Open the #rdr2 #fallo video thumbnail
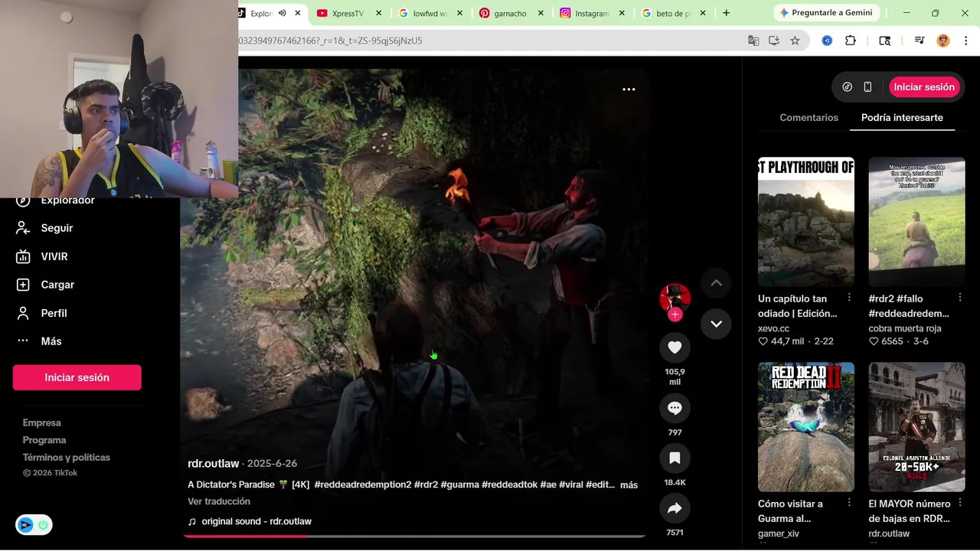The image size is (980, 551). coord(916,222)
